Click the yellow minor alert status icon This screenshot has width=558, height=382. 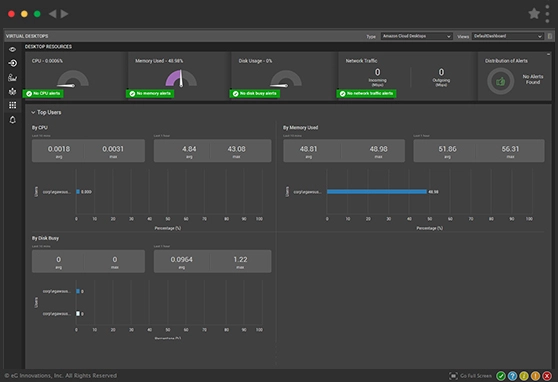(x=523, y=376)
